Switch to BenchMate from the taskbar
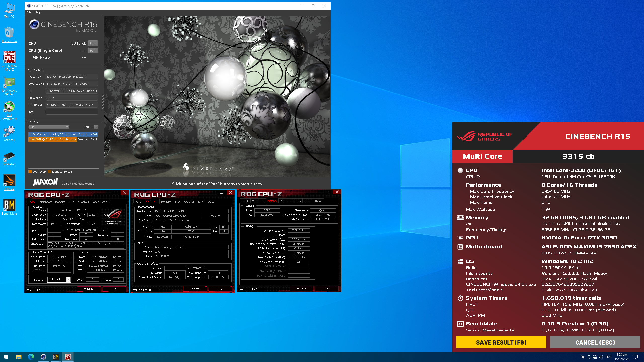The image size is (644, 362). [56, 357]
